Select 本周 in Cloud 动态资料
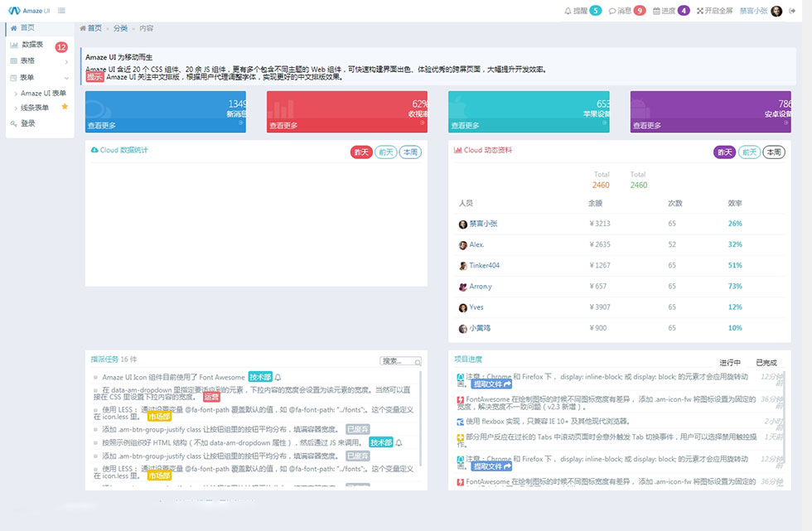812x531 pixels. (x=774, y=152)
